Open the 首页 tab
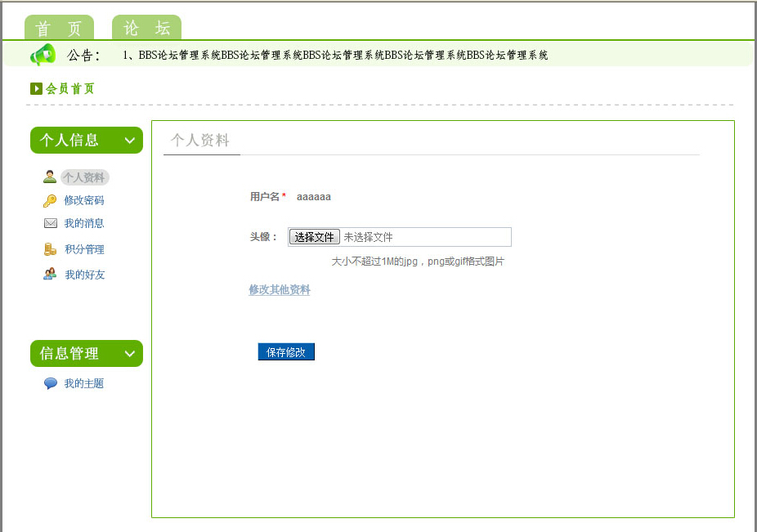757x532 pixels. (x=59, y=28)
